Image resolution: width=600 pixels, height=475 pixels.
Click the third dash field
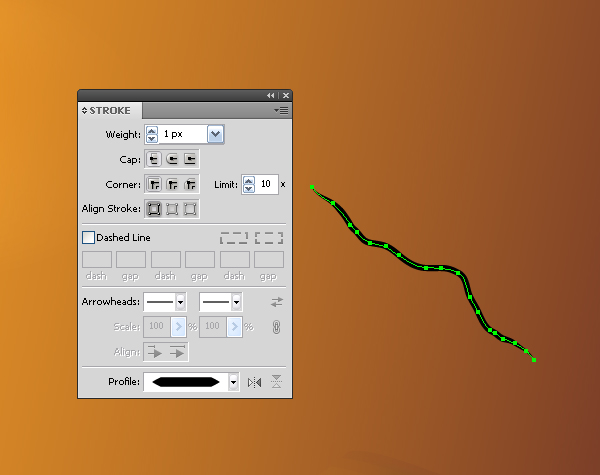[x=235, y=260]
